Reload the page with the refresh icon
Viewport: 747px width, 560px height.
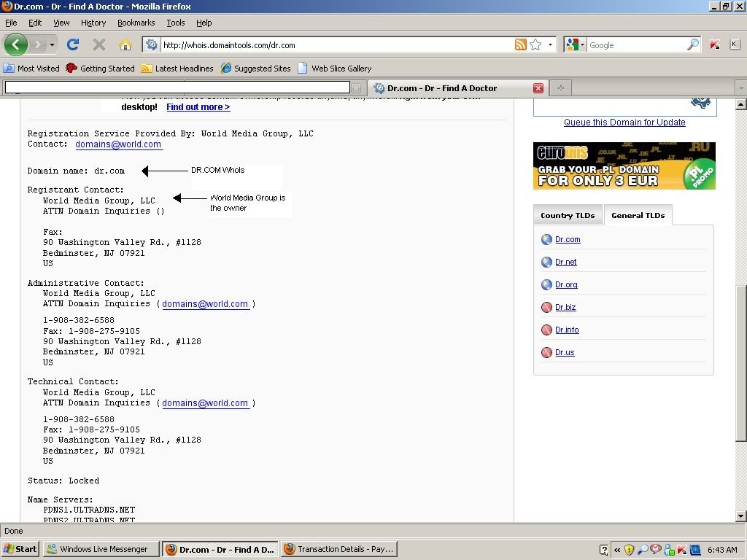pyautogui.click(x=73, y=44)
